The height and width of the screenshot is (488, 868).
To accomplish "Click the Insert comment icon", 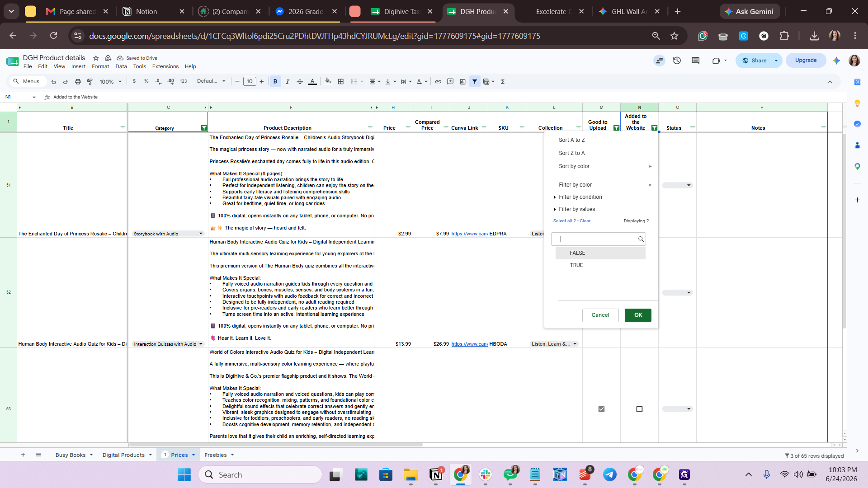I will pyautogui.click(x=450, y=82).
